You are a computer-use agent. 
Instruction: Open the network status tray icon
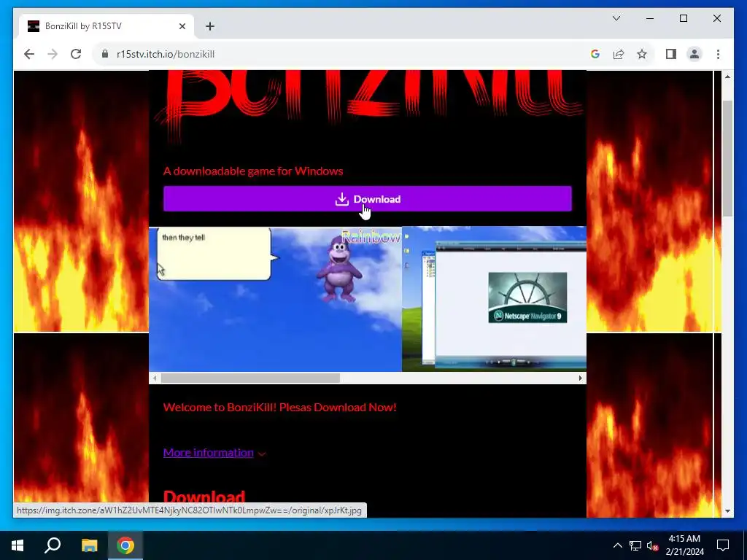(635, 545)
